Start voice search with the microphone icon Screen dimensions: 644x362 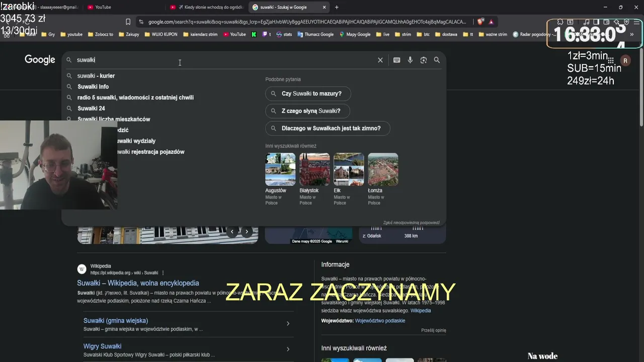pos(410,60)
